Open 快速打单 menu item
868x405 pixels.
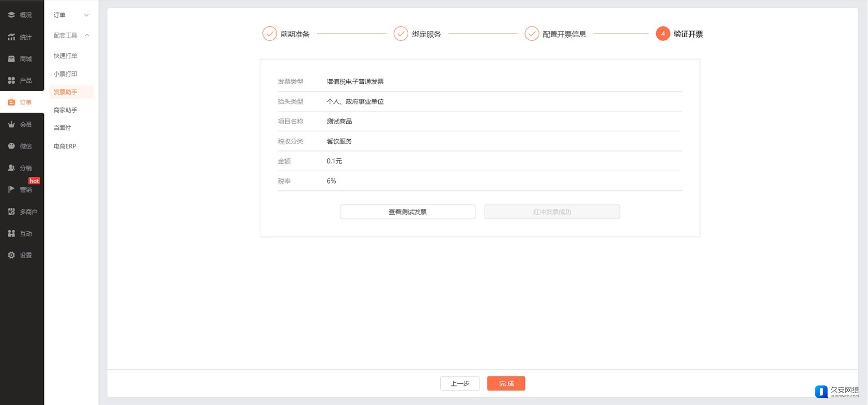(66, 56)
